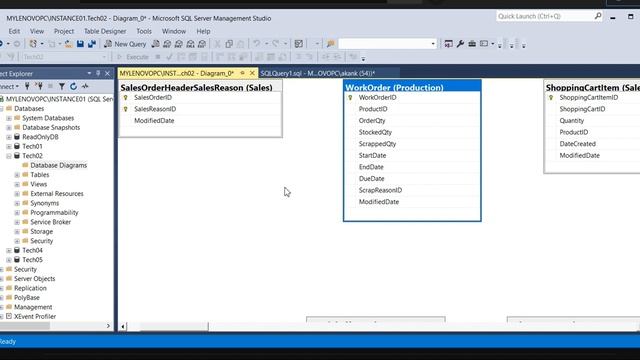Click the Filter funnel icon in Object Explorer
640x360 pixels.
pos(62,86)
